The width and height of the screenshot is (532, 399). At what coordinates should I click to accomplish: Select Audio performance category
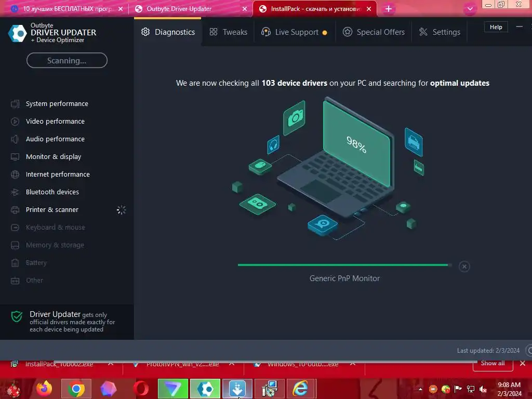55,139
